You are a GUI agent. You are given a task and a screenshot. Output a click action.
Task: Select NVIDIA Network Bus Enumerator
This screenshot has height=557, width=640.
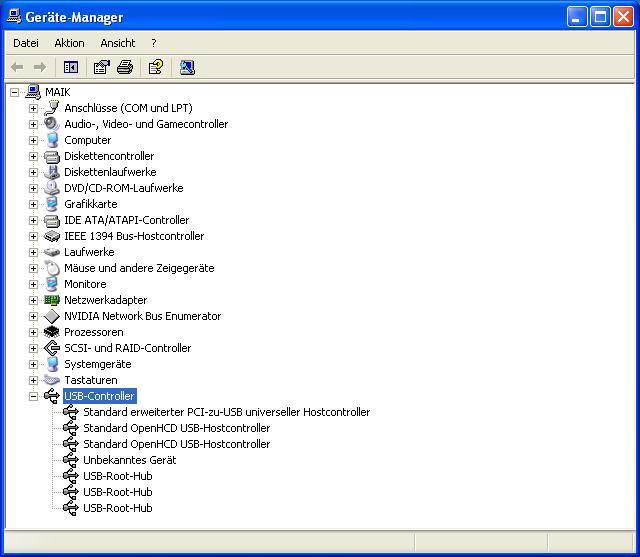click(x=142, y=316)
